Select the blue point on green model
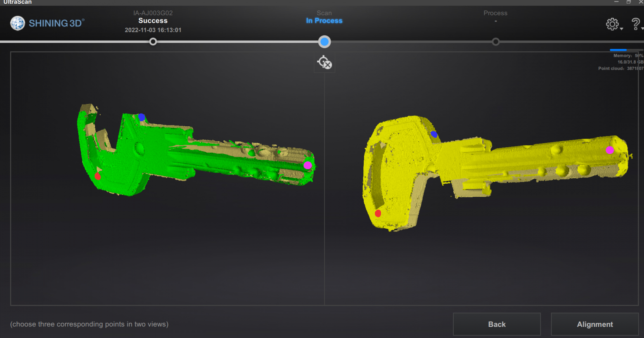The height and width of the screenshot is (338, 644). [x=142, y=117]
